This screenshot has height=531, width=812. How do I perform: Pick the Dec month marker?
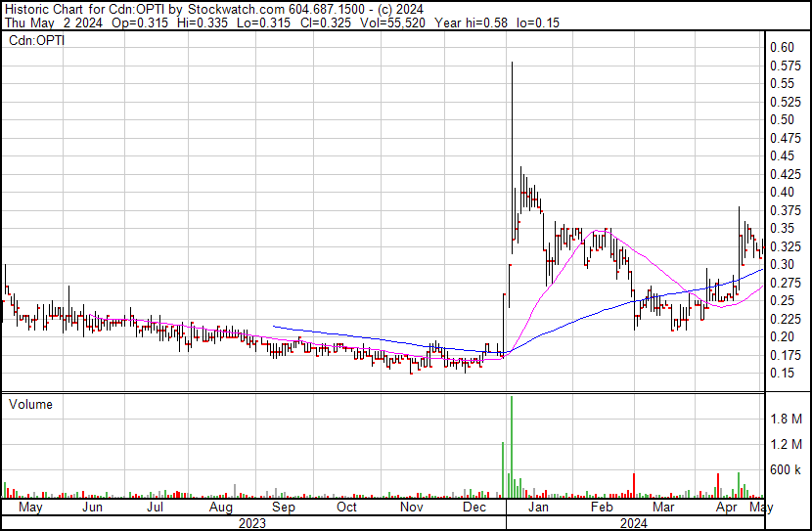tap(474, 508)
